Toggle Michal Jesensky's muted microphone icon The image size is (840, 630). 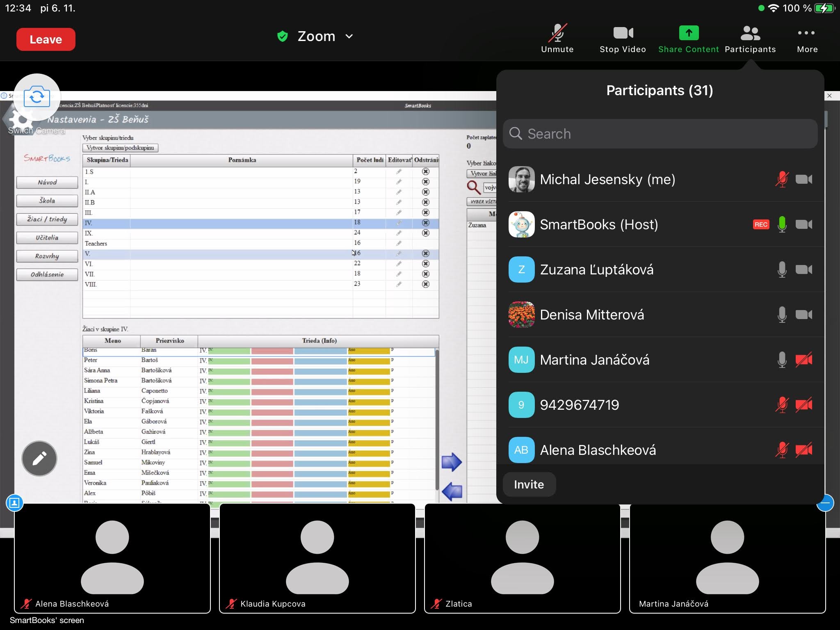pyautogui.click(x=782, y=179)
